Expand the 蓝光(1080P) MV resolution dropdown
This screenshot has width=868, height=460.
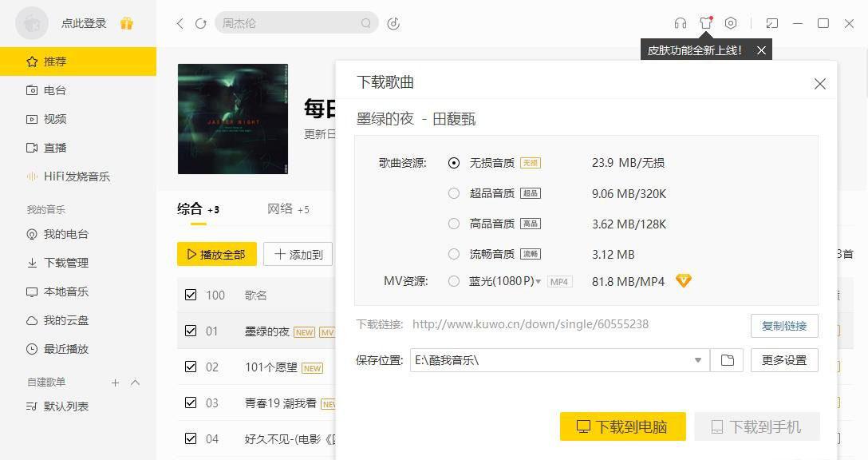(538, 282)
